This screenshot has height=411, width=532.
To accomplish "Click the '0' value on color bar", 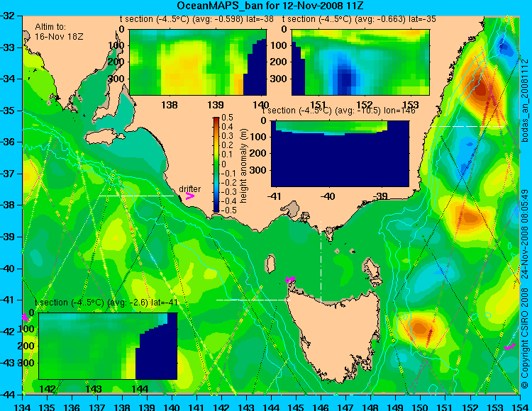I will tap(224, 164).
